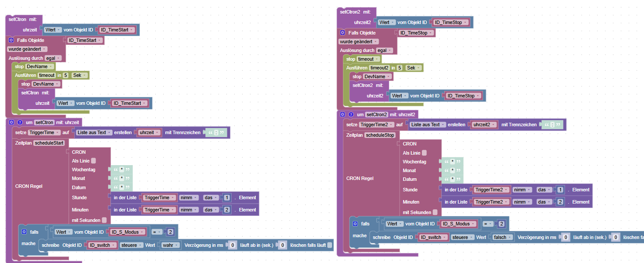Screen dimensions: 644x263
Task: Edit Verzögerung in ms value for wahr schreibe
Action: [x=233, y=245]
